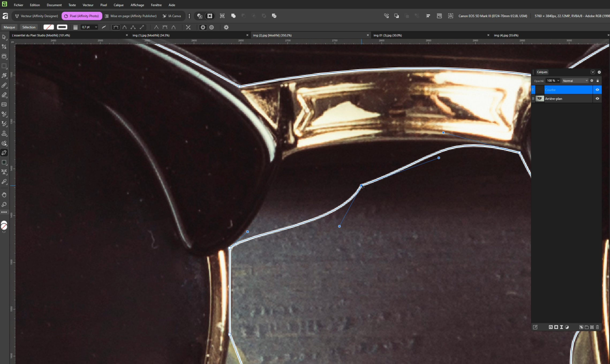Image resolution: width=610 pixels, height=364 pixels.
Task: Open the pen tool settings gear
Action: [x=226, y=27]
